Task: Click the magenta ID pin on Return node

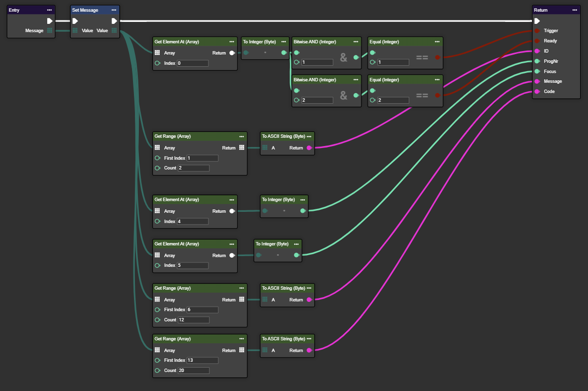Action: (x=537, y=51)
